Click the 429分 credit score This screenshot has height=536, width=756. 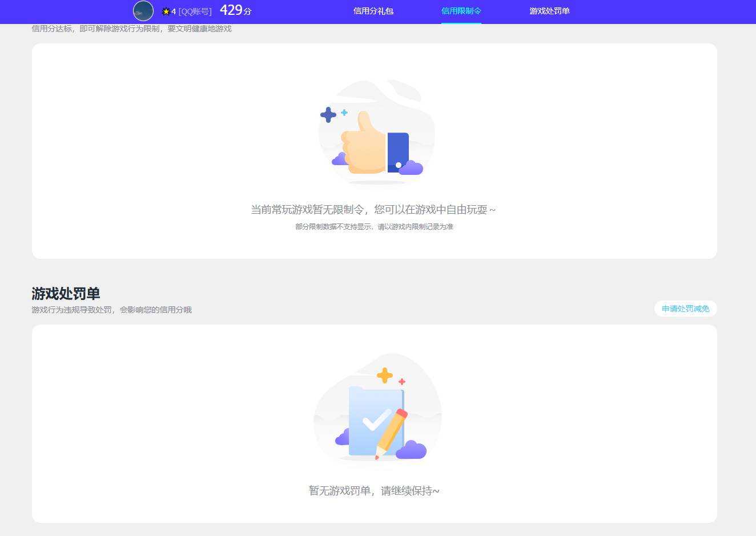click(x=235, y=10)
